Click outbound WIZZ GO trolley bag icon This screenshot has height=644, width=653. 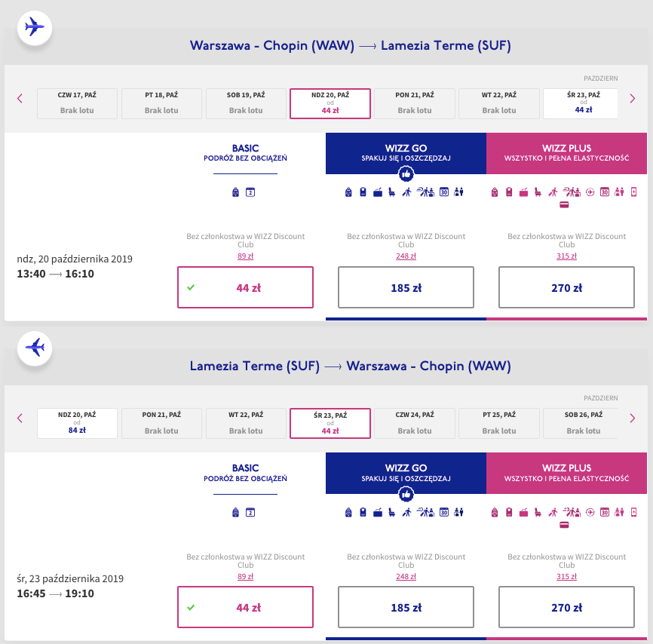tap(363, 192)
